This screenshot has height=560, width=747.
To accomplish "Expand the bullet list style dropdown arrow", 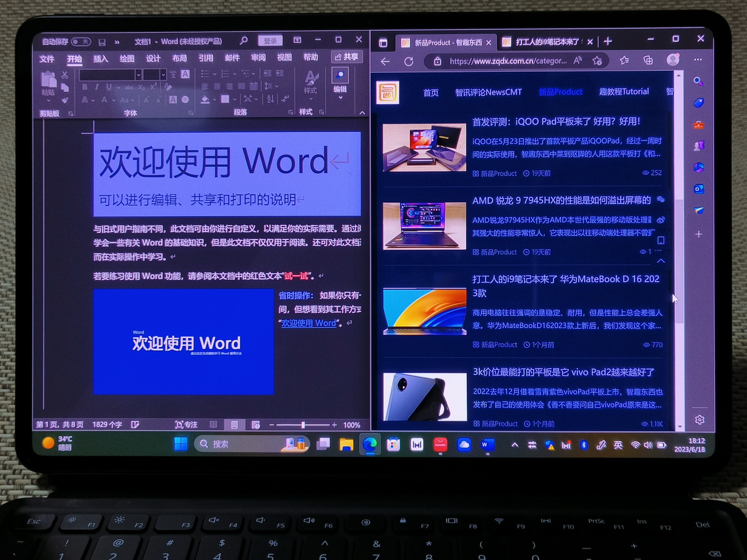I will (x=213, y=74).
